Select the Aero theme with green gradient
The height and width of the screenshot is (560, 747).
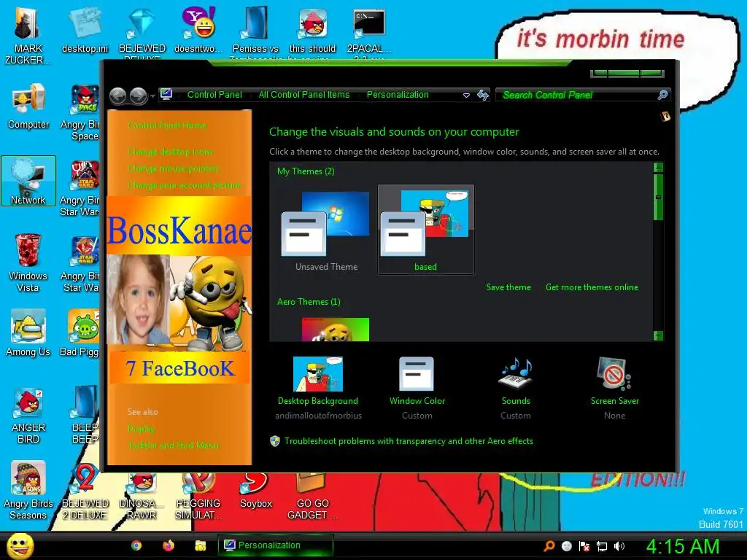(336, 329)
